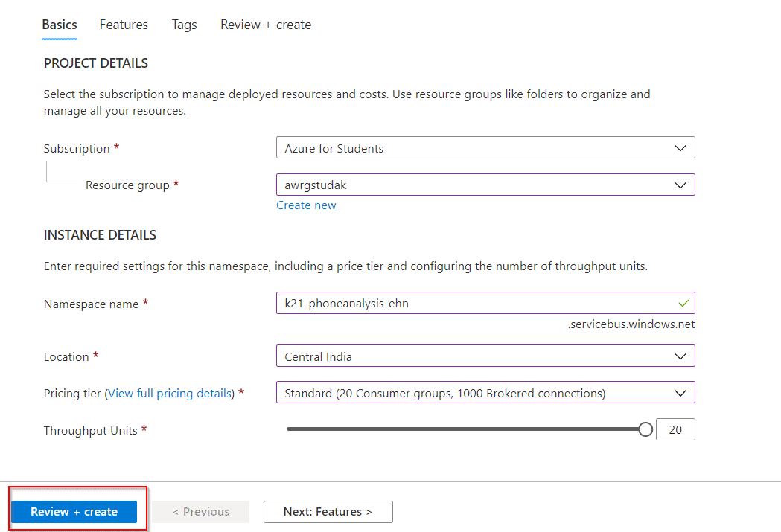Expand the Pricing tier dropdown

click(485, 393)
